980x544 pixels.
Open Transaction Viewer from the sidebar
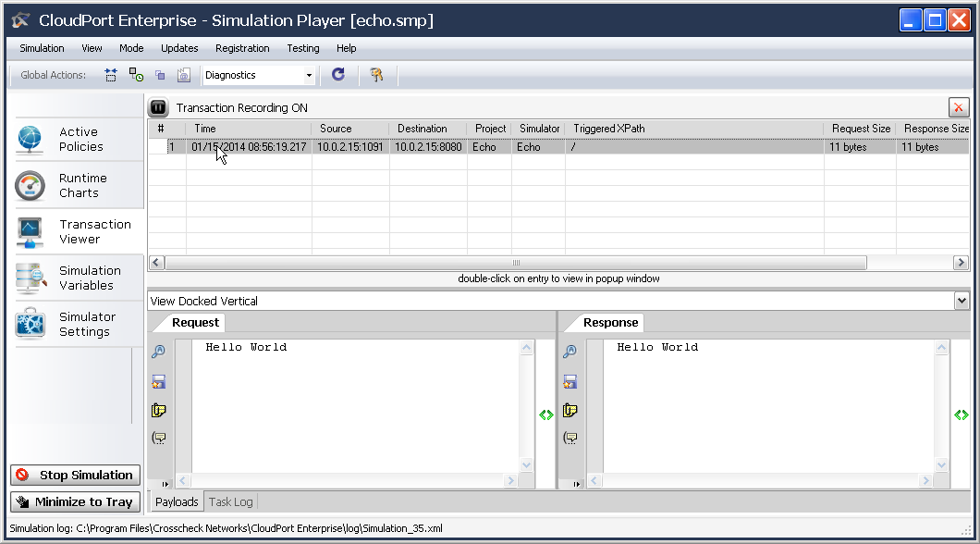(79, 231)
